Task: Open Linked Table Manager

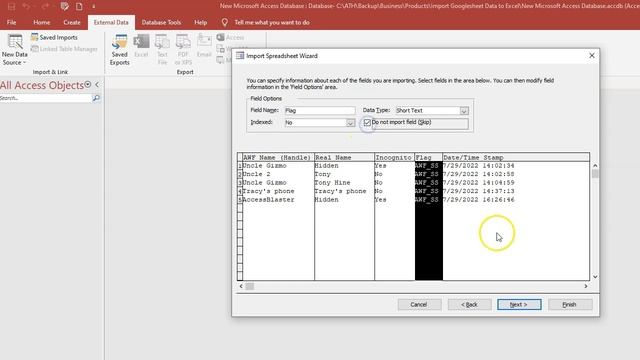Action: coord(64,49)
